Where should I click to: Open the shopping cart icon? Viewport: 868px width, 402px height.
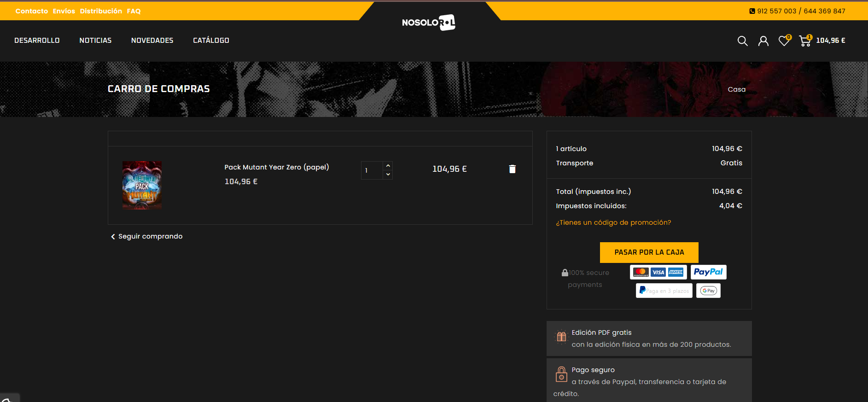805,41
